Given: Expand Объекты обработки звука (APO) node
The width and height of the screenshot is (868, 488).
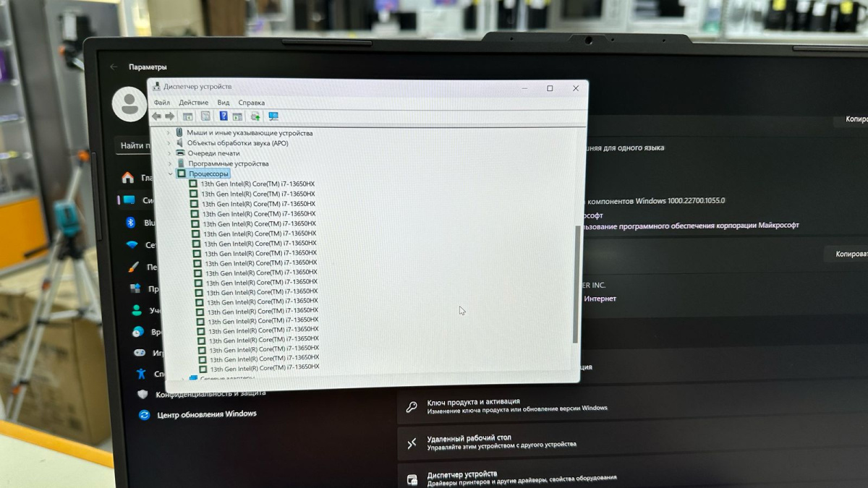Looking at the screenshot, I should pyautogui.click(x=170, y=143).
